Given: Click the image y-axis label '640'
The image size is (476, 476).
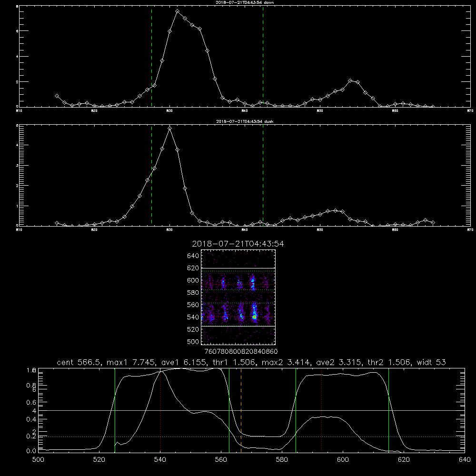Looking at the screenshot, I should pos(193,256).
